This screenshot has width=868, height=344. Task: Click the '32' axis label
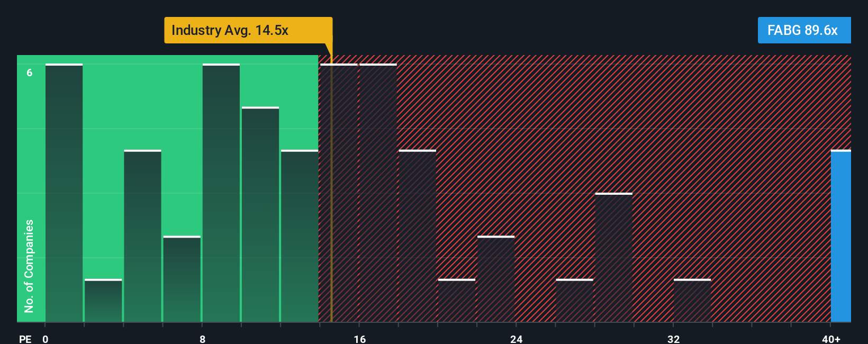[x=673, y=339]
